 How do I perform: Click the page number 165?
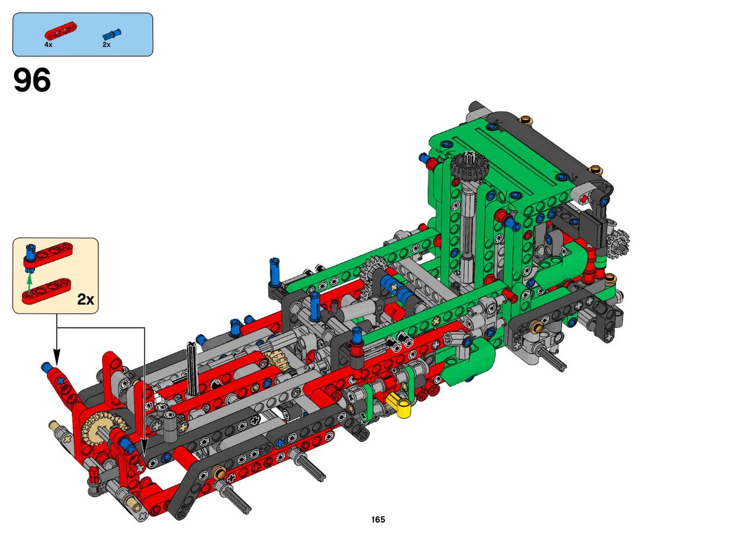pos(378,520)
